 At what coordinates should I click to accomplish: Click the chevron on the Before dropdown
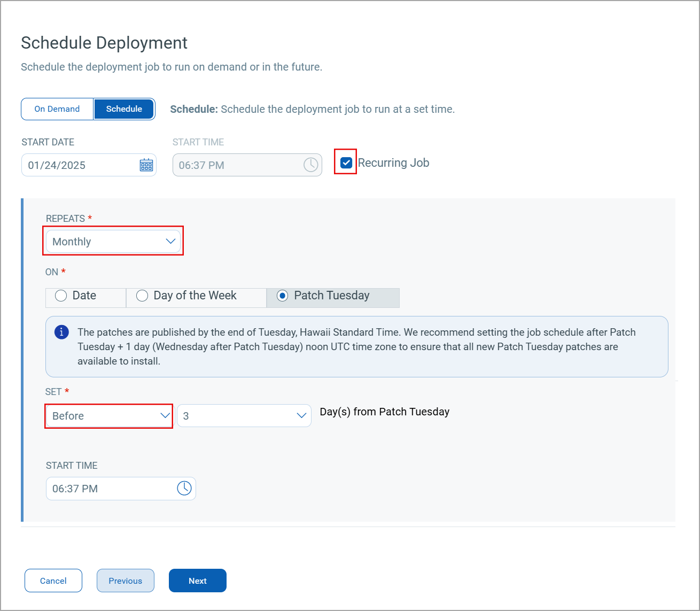click(165, 415)
